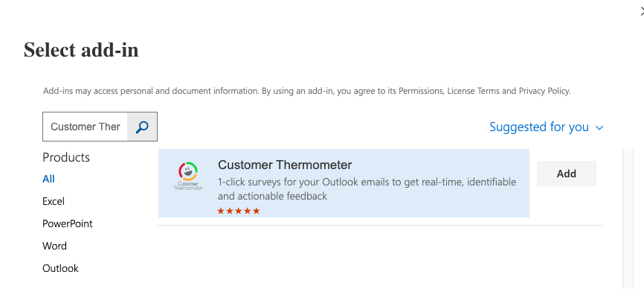Filter add-ins by Excel
The height and width of the screenshot is (289, 644).
click(54, 201)
